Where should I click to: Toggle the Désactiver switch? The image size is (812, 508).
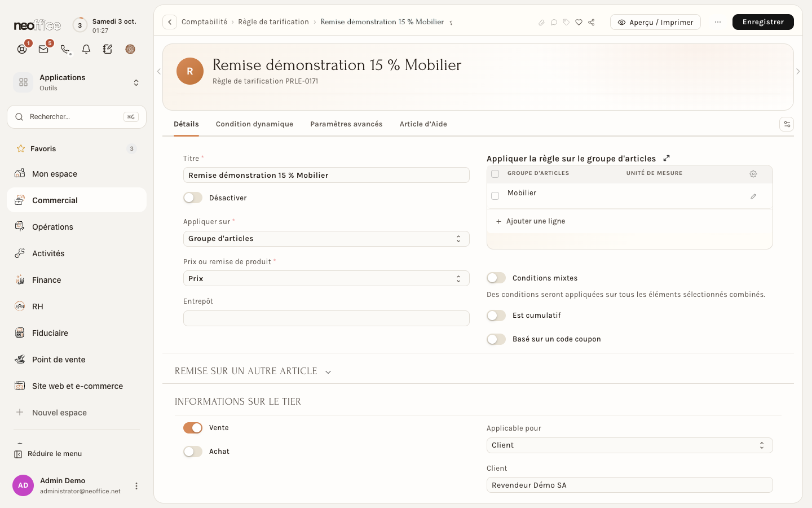(x=193, y=198)
